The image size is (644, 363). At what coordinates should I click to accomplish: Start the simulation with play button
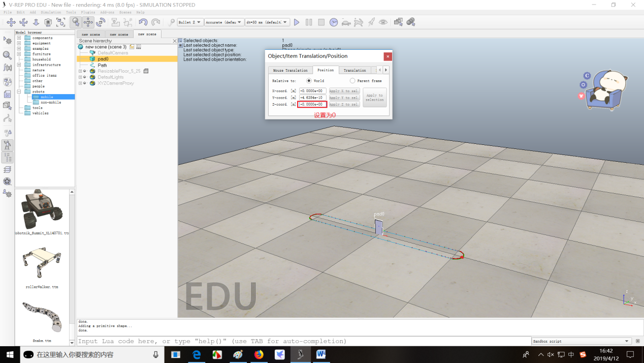[x=297, y=22]
